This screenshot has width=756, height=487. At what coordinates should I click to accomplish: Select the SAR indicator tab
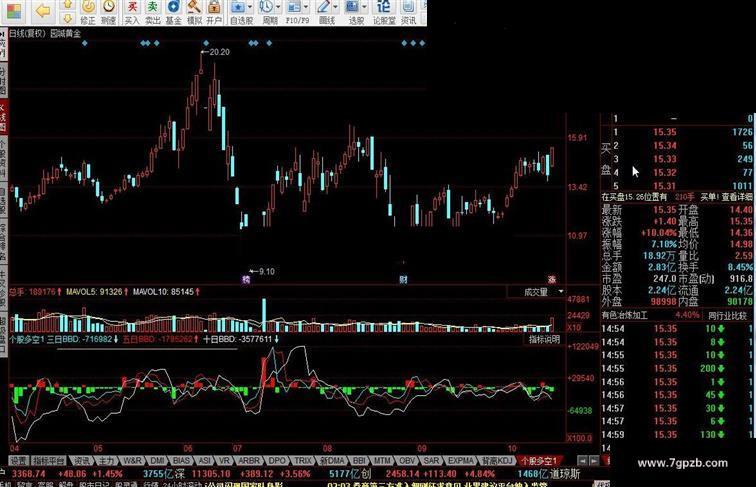click(432, 461)
